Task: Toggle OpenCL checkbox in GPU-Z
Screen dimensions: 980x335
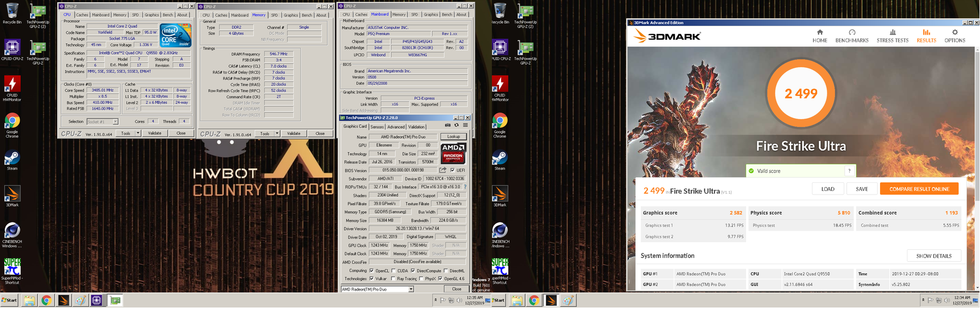Action: pos(371,271)
